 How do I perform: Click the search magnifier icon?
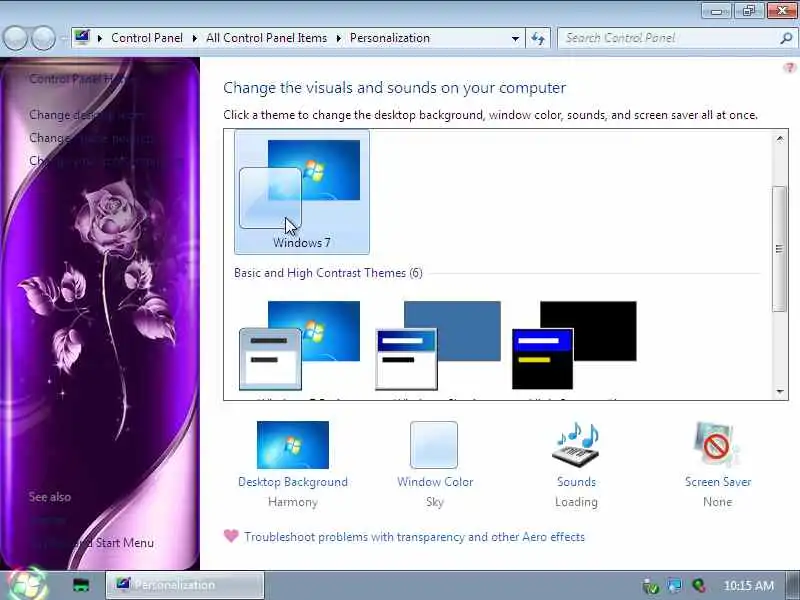(x=786, y=38)
